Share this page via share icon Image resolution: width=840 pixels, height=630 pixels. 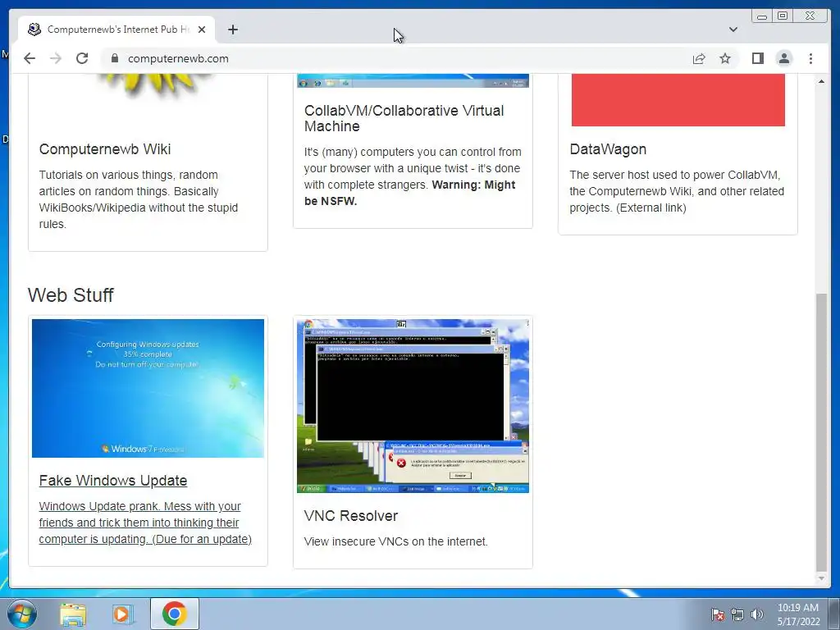pos(699,58)
